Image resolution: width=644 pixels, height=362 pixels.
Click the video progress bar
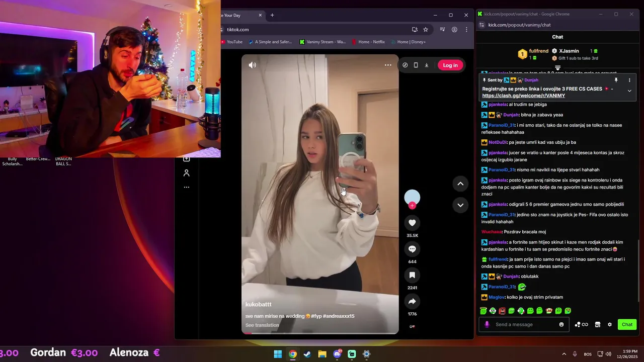click(x=320, y=333)
